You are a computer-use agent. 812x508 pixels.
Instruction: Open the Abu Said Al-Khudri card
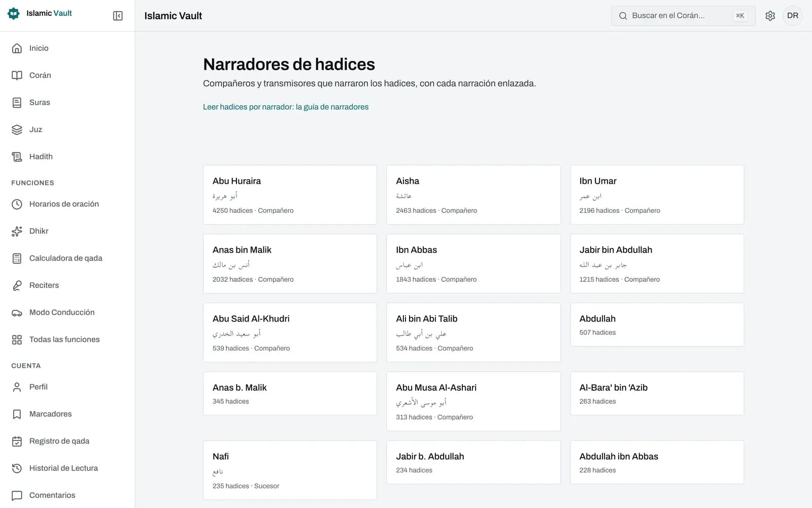(x=290, y=332)
